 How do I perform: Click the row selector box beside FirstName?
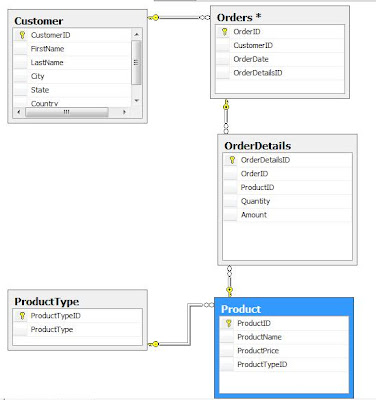pyautogui.click(x=20, y=49)
